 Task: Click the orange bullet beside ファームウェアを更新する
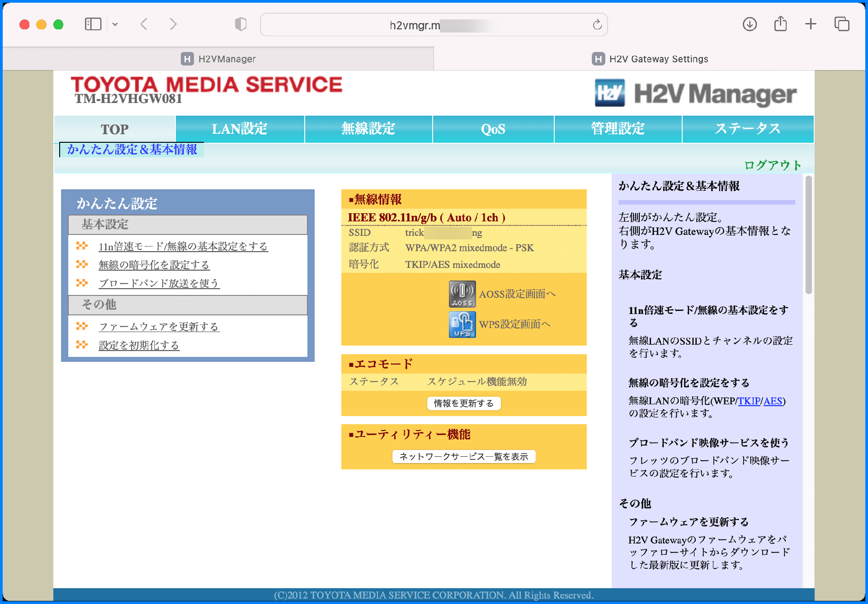[82, 326]
